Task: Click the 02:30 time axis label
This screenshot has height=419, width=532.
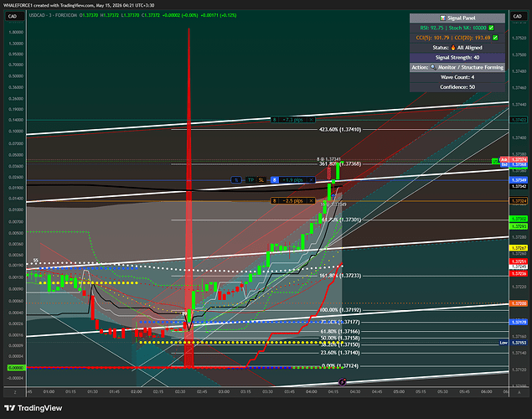Action: 180,391
